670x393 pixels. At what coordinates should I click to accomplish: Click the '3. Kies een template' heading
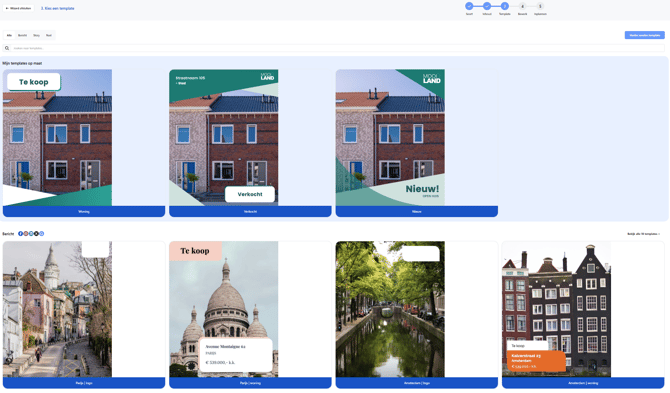coord(58,9)
